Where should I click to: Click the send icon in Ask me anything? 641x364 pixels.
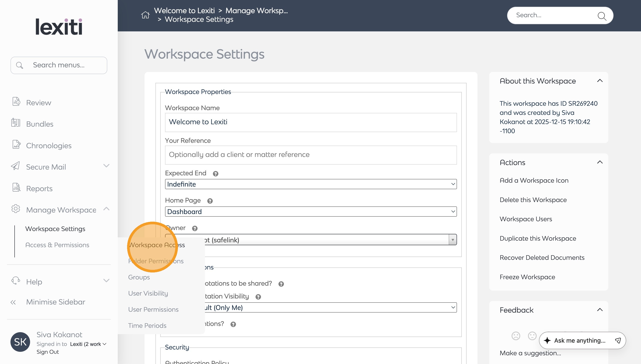(618, 340)
